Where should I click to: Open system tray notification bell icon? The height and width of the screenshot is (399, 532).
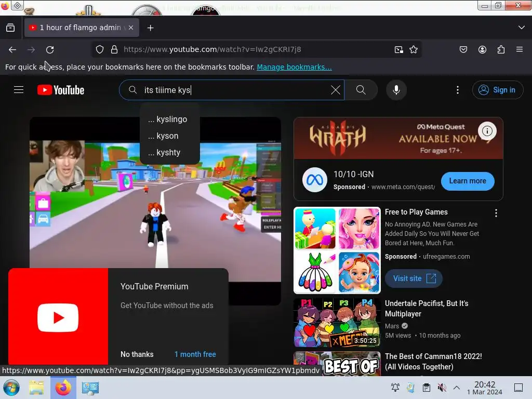395,388
